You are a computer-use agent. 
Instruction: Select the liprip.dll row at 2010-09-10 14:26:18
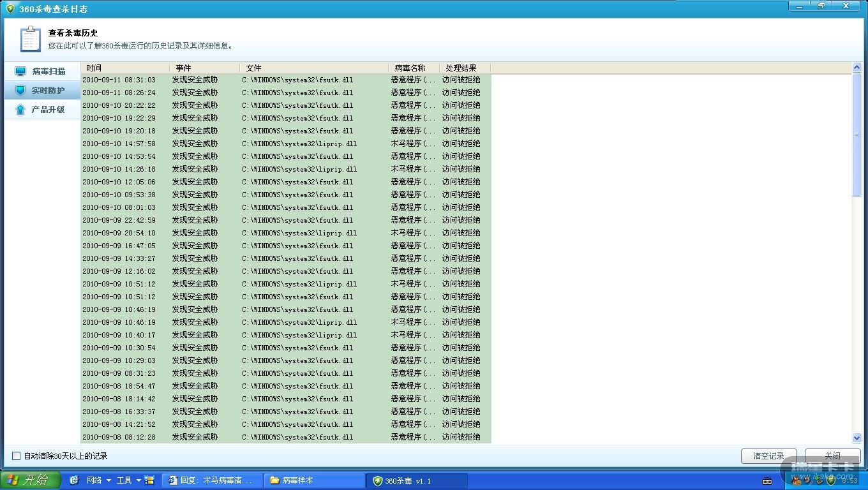pyautogui.click(x=286, y=169)
